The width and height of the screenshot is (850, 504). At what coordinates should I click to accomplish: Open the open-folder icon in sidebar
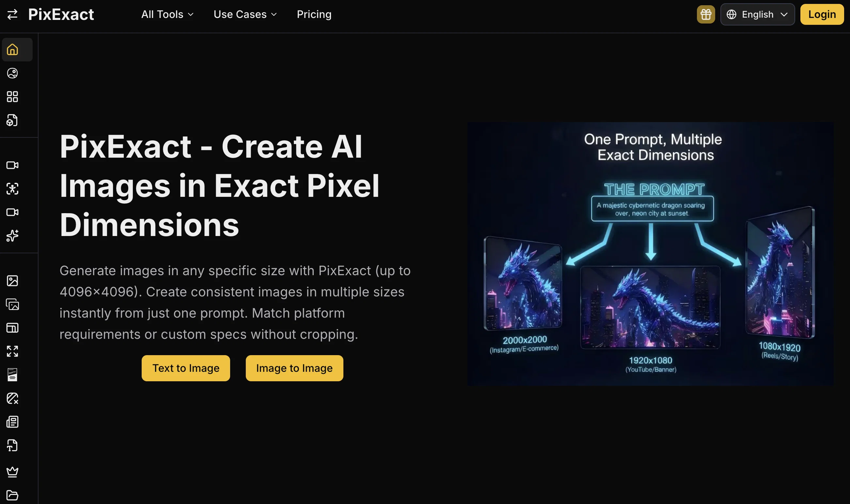[x=12, y=495]
